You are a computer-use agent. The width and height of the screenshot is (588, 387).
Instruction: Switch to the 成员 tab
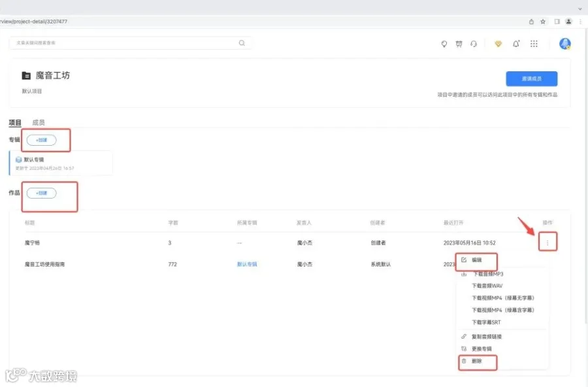(39, 122)
